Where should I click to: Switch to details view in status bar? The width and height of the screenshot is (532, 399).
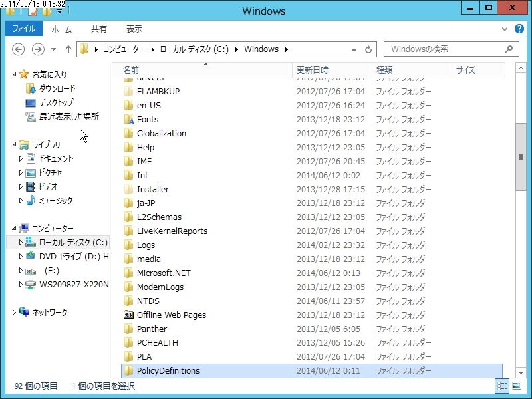coord(503,386)
